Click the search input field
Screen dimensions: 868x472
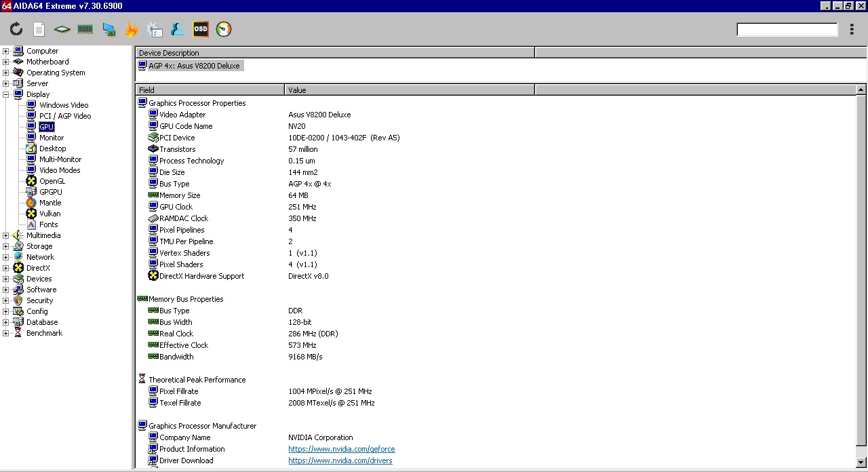(x=787, y=29)
